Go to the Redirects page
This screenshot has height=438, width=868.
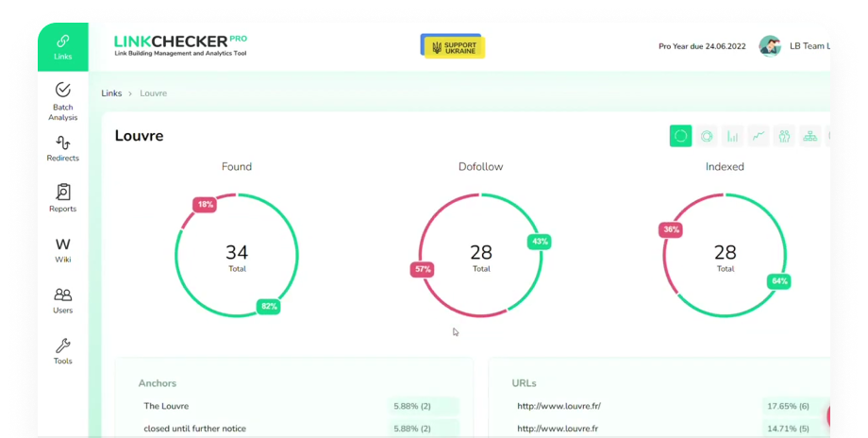[62, 149]
